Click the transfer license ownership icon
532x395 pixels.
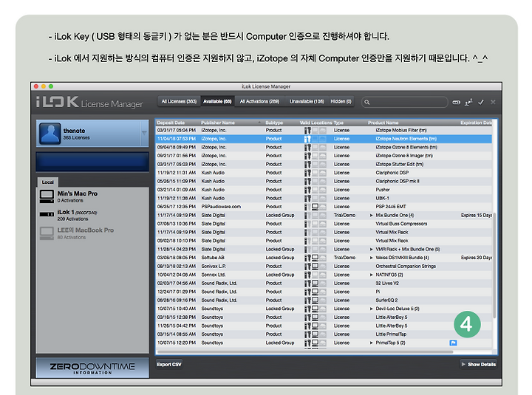[468, 102]
